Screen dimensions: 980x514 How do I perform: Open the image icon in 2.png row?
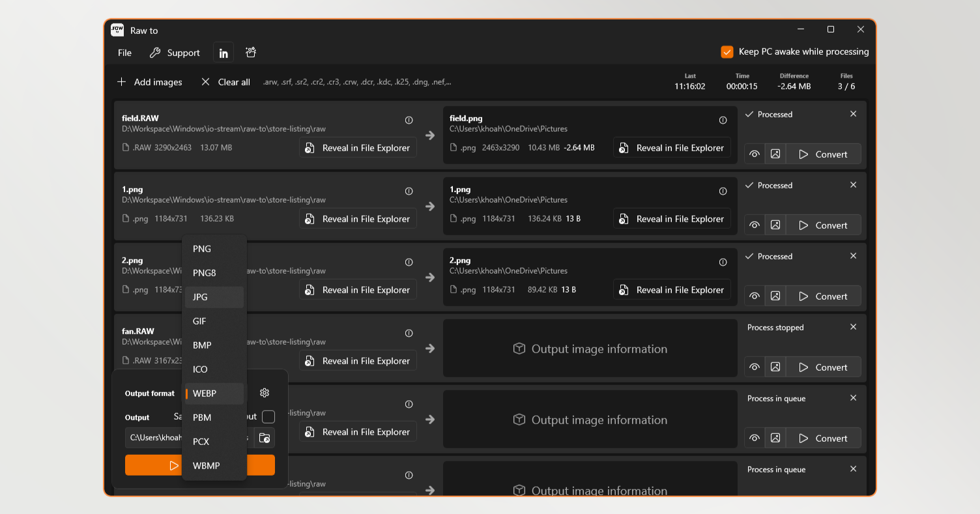[x=775, y=296]
